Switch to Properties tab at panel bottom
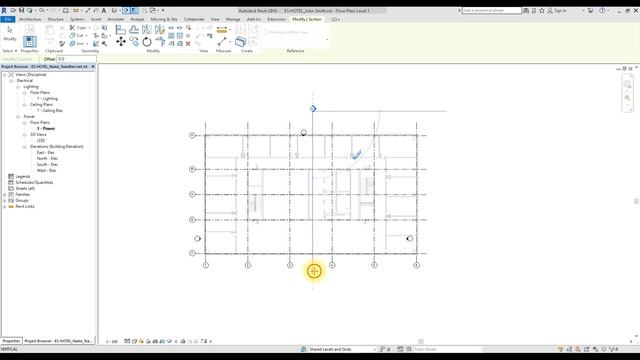640x360 pixels. point(11,341)
